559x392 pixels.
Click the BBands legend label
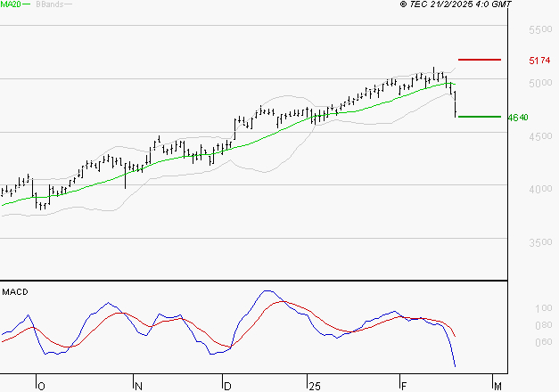(50, 4)
